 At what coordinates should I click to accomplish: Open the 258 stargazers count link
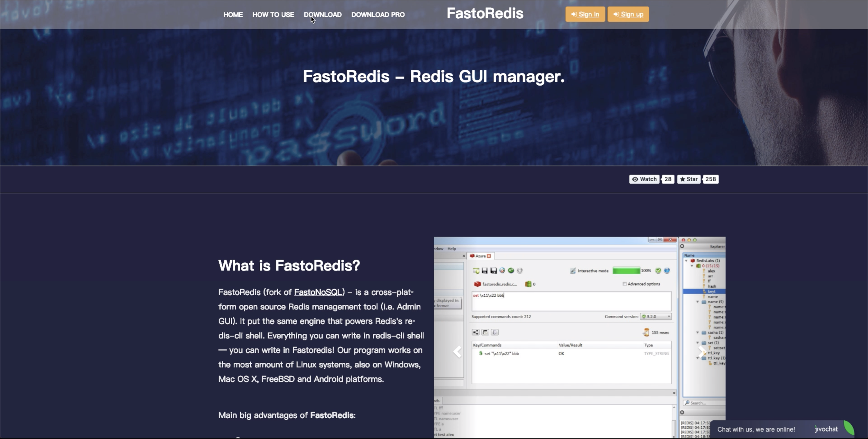(711, 179)
